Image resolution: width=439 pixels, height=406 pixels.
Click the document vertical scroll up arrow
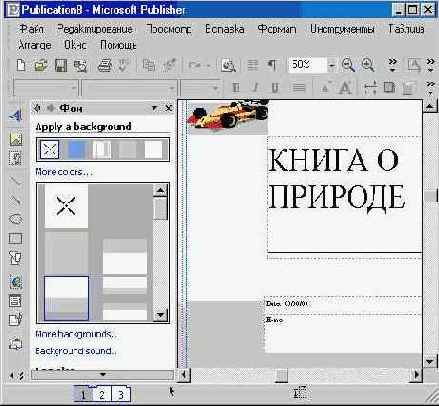(430, 106)
